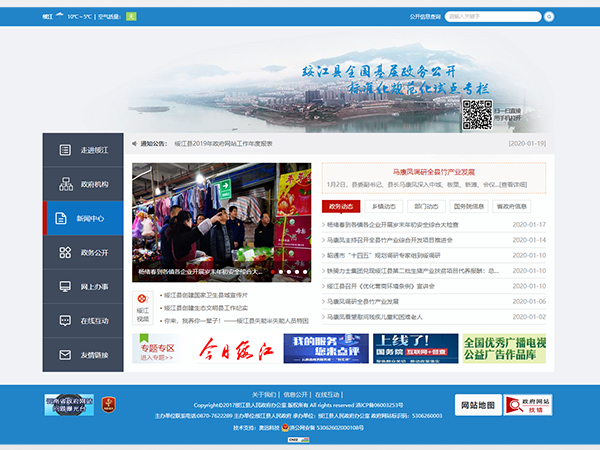This screenshot has width=600, height=450.
Task: Click the 走进绥江 list icon in the sidebar
Action: tap(65, 150)
